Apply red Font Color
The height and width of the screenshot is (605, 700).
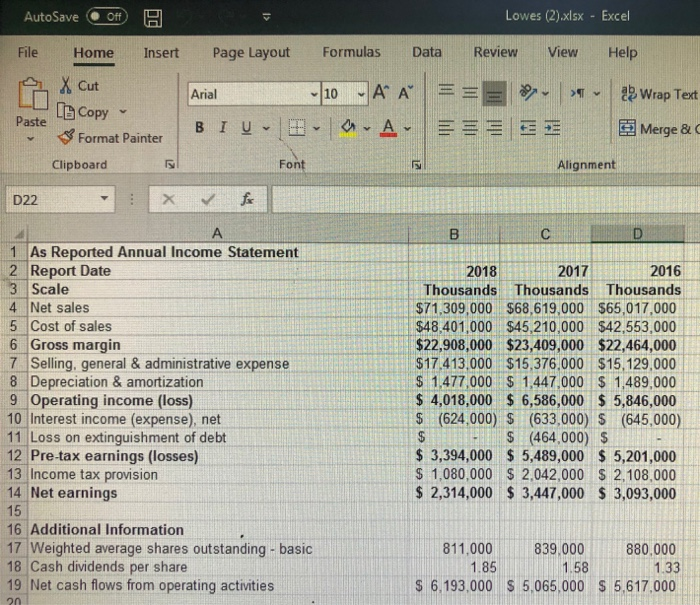[388, 128]
